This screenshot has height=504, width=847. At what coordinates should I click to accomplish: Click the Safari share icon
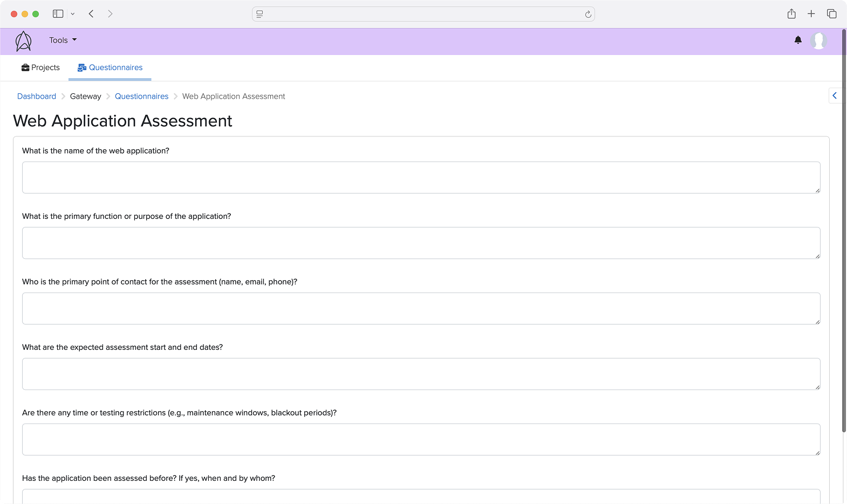click(791, 14)
